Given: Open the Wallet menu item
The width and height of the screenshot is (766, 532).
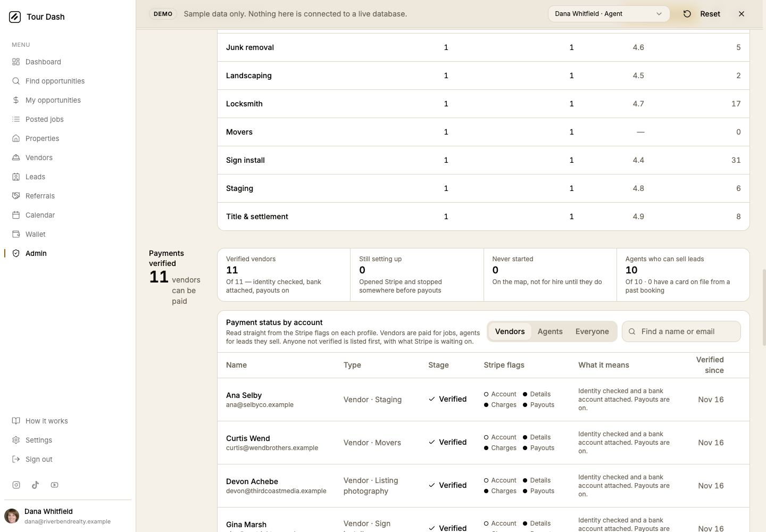Looking at the screenshot, I should [36, 234].
